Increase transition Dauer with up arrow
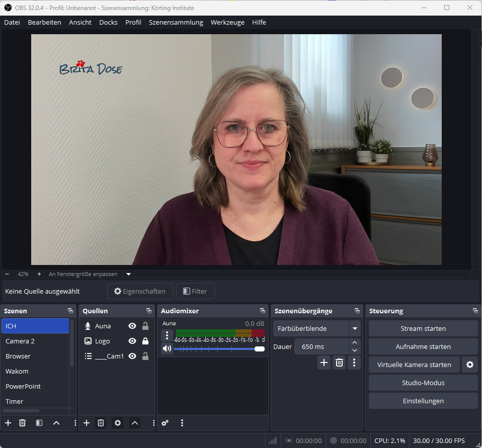The width and height of the screenshot is (482, 448). pos(355,343)
